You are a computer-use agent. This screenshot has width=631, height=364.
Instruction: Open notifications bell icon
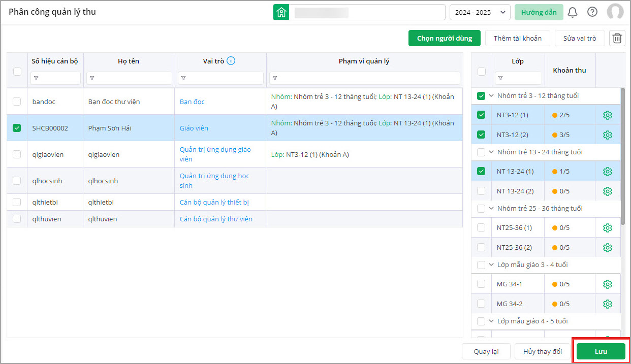[x=573, y=12]
